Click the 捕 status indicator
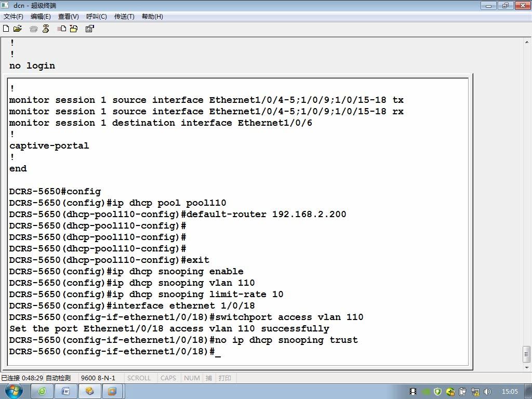This screenshot has width=532, height=399. (x=209, y=378)
